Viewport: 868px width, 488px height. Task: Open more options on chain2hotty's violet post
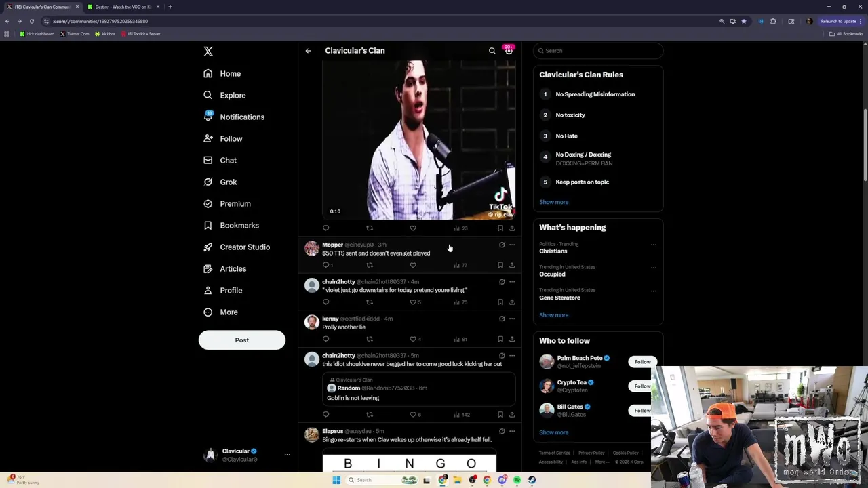(512, 281)
